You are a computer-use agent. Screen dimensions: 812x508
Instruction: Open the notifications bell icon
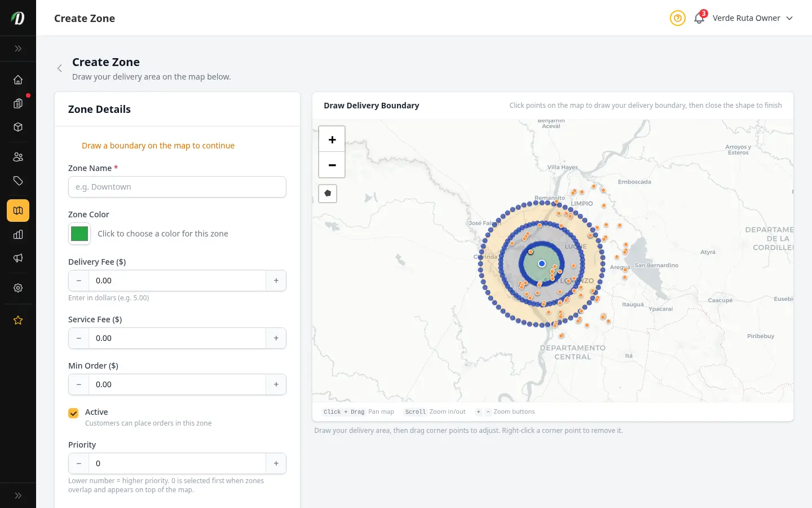pyautogui.click(x=699, y=18)
